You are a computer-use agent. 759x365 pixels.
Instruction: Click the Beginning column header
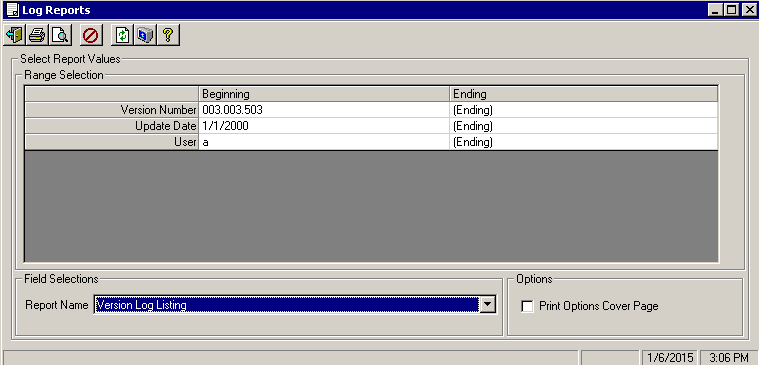click(x=324, y=93)
